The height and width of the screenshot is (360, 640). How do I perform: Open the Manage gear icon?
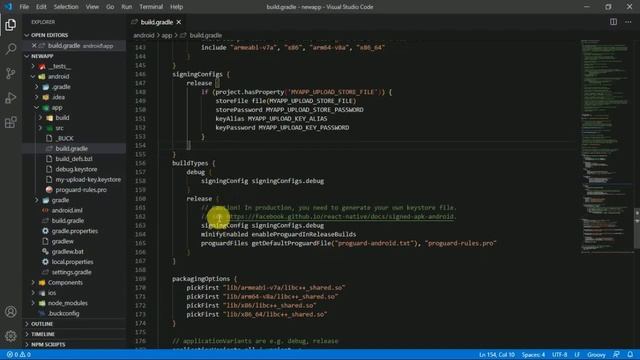11,336
